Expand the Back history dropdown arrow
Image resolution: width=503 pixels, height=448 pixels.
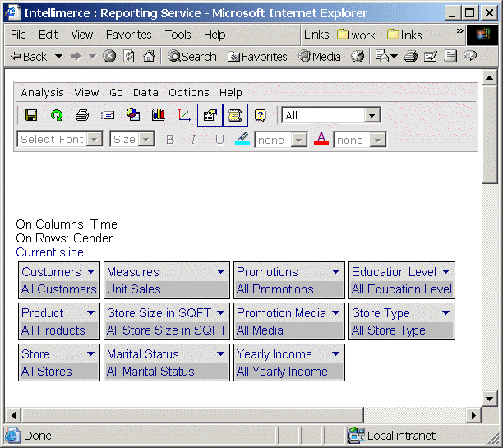(58, 57)
